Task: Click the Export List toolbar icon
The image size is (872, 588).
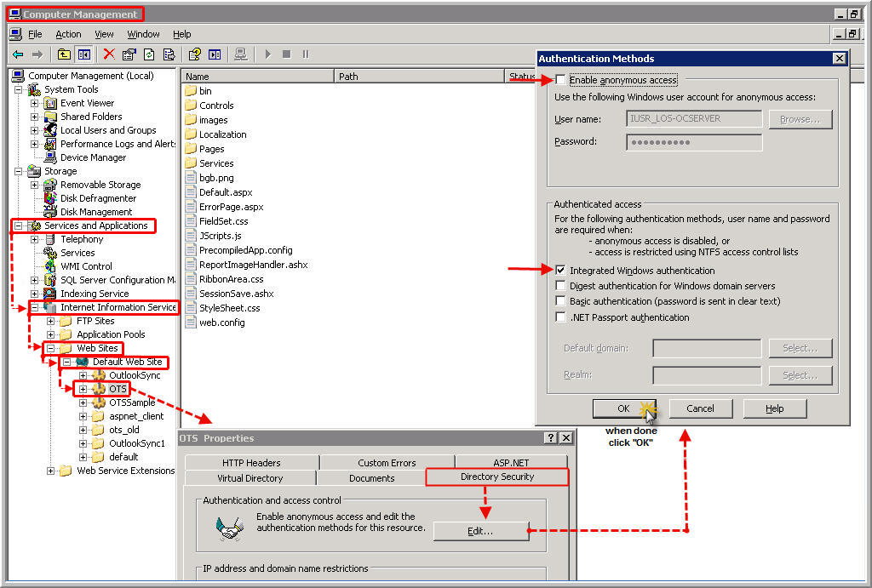Action: [169, 54]
